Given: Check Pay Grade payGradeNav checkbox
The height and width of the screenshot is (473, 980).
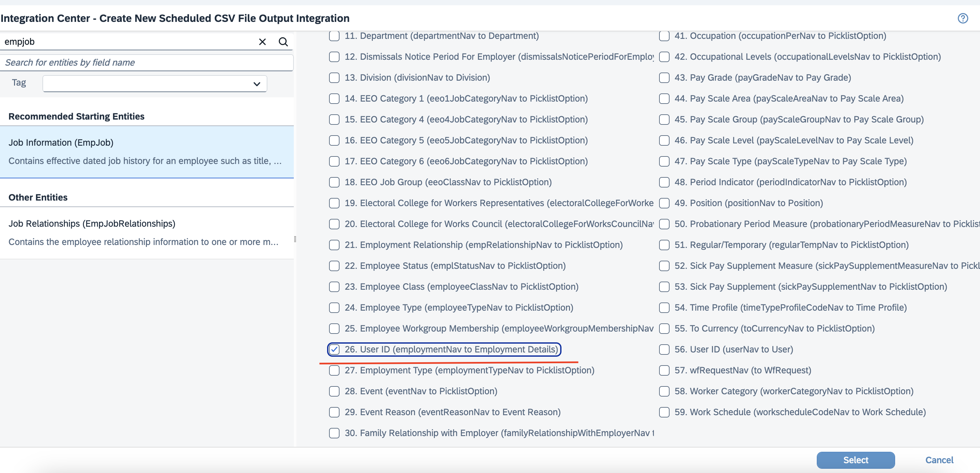Looking at the screenshot, I should coord(664,78).
